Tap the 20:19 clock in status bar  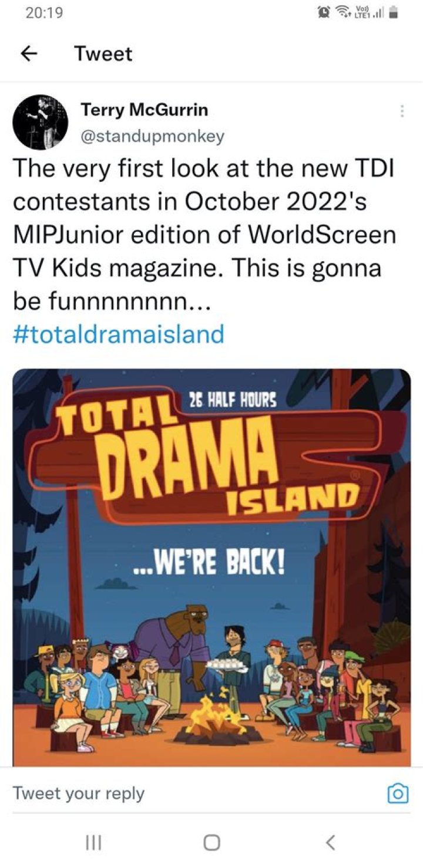tap(45, 12)
